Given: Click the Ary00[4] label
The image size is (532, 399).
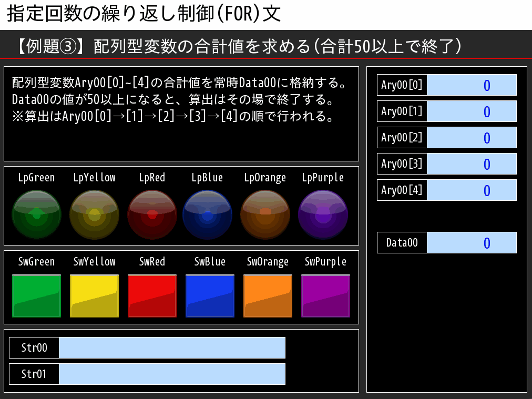Looking at the screenshot, I should pos(401,190).
